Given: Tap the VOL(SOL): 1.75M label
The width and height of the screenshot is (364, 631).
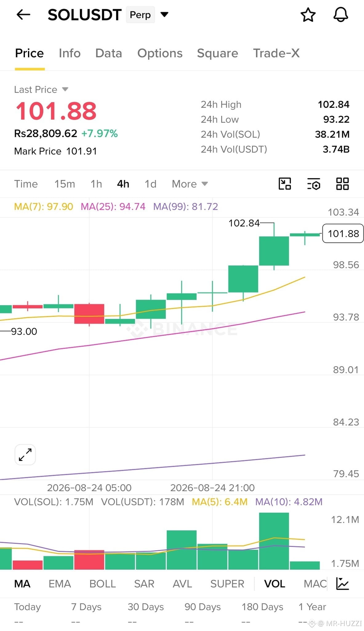Looking at the screenshot, I should pyautogui.click(x=54, y=502).
